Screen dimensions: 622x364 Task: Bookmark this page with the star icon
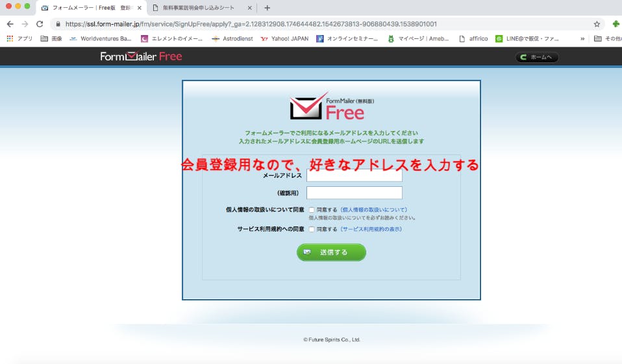tap(597, 24)
